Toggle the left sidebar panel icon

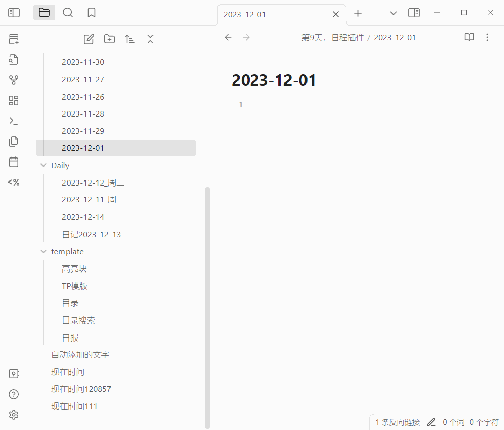(x=14, y=13)
